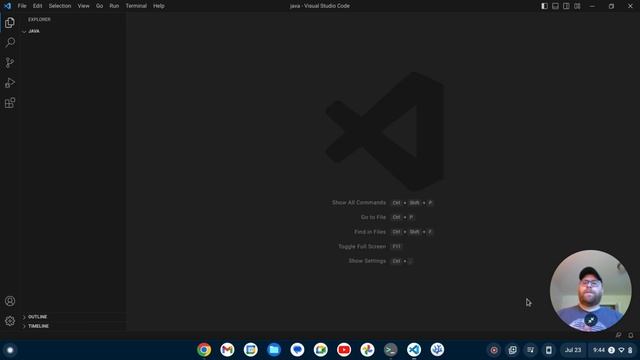Open the Search view in activity bar

pyautogui.click(x=10, y=42)
